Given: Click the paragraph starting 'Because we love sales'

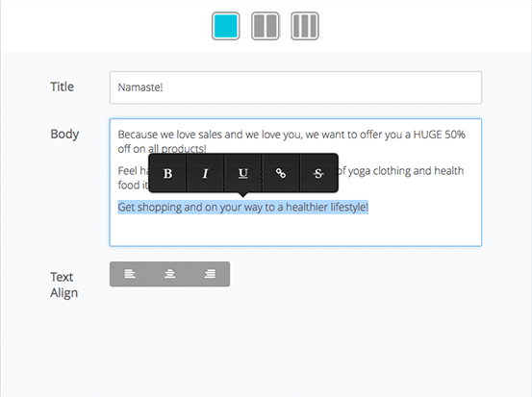Looking at the screenshot, I should pyautogui.click(x=291, y=141).
